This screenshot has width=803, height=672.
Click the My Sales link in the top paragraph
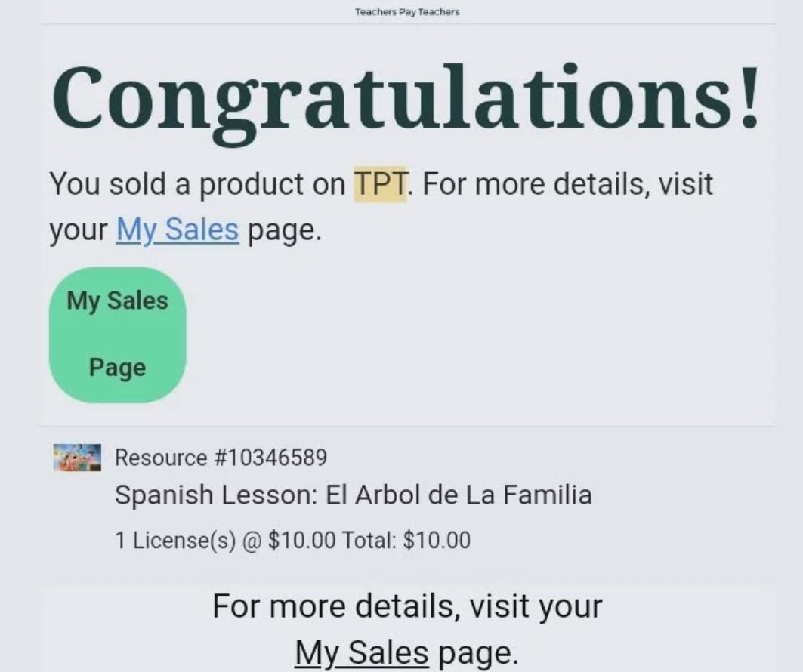[x=178, y=230]
